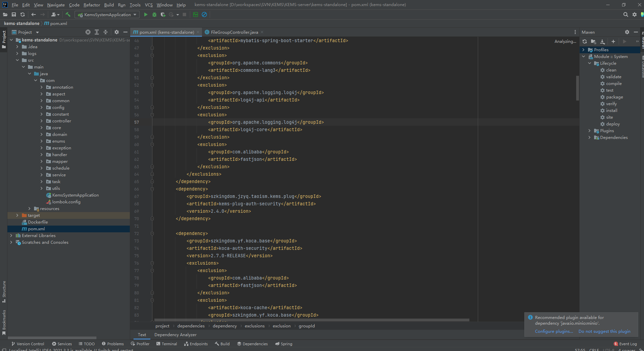Screen dimensions: 644x351
Task: Open Project panel options gear
Action: 117,32
